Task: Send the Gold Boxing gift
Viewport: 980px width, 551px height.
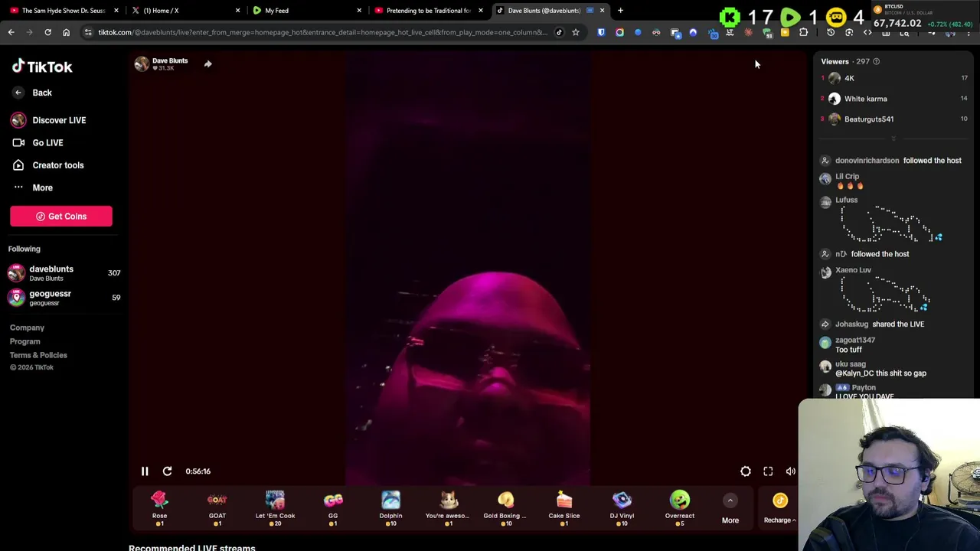Action: click(x=505, y=508)
